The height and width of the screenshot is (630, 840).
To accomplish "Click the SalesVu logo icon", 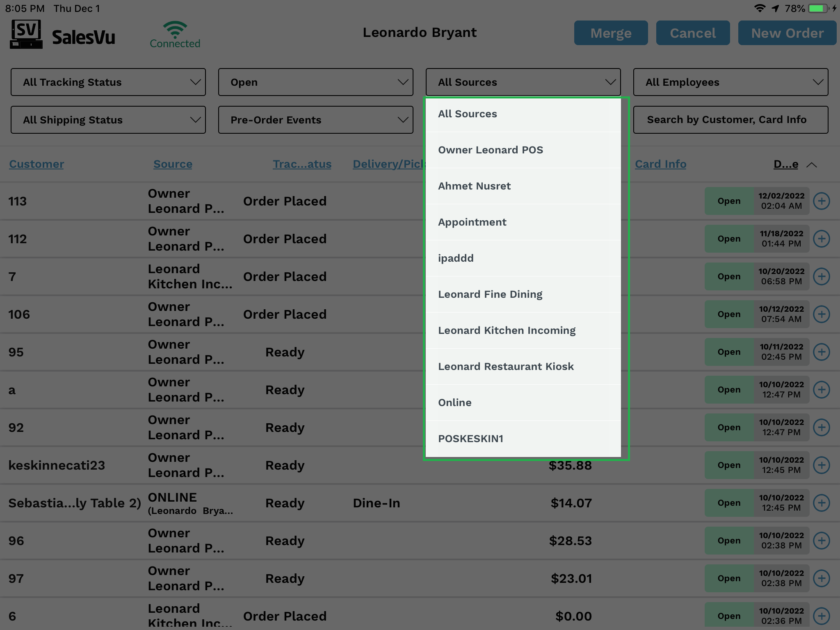I will [26, 34].
